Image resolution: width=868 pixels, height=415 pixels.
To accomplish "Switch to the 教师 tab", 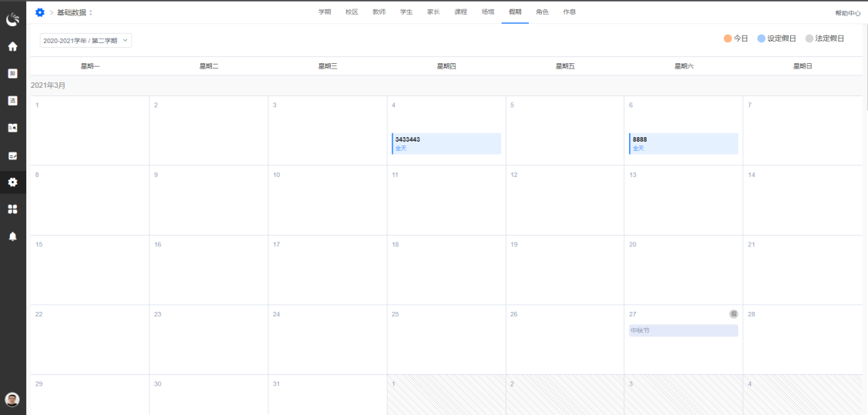I will [378, 12].
